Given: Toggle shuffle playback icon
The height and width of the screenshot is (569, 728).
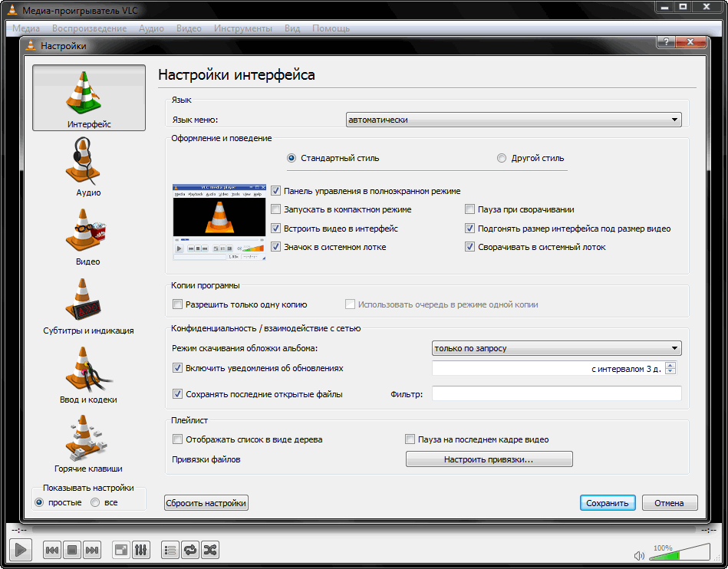Looking at the screenshot, I should click(209, 549).
